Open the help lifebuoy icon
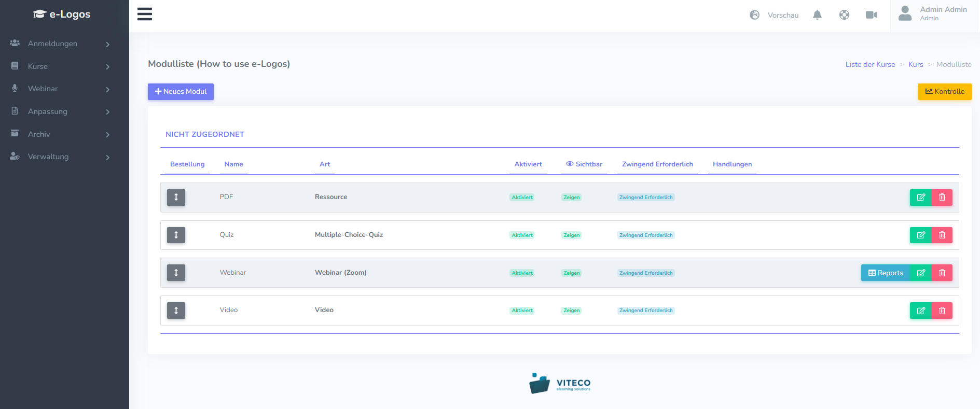Viewport: 980px width, 409px height. [x=844, y=15]
